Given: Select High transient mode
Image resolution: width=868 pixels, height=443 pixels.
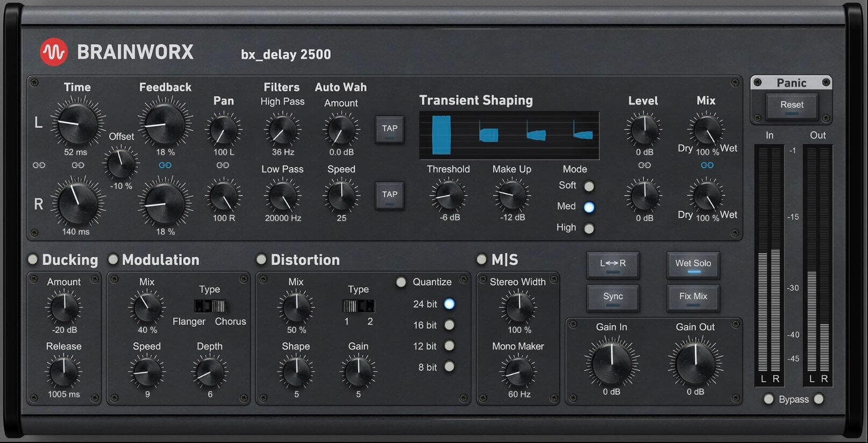Looking at the screenshot, I should click(x=589, y=228).
